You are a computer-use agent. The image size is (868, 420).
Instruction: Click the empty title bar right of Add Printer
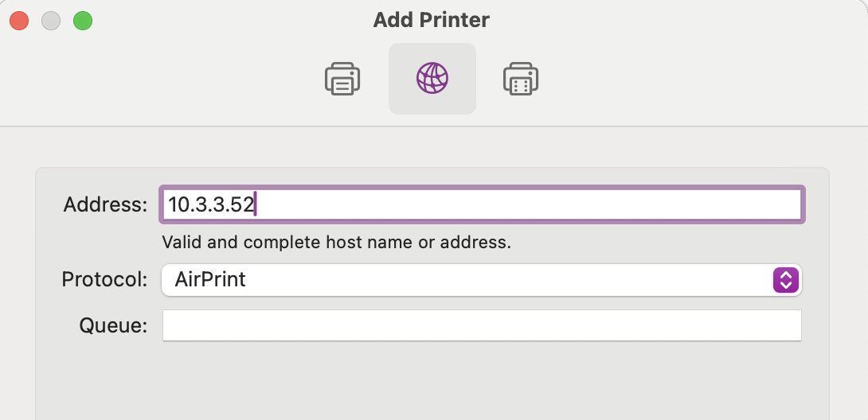677,20
